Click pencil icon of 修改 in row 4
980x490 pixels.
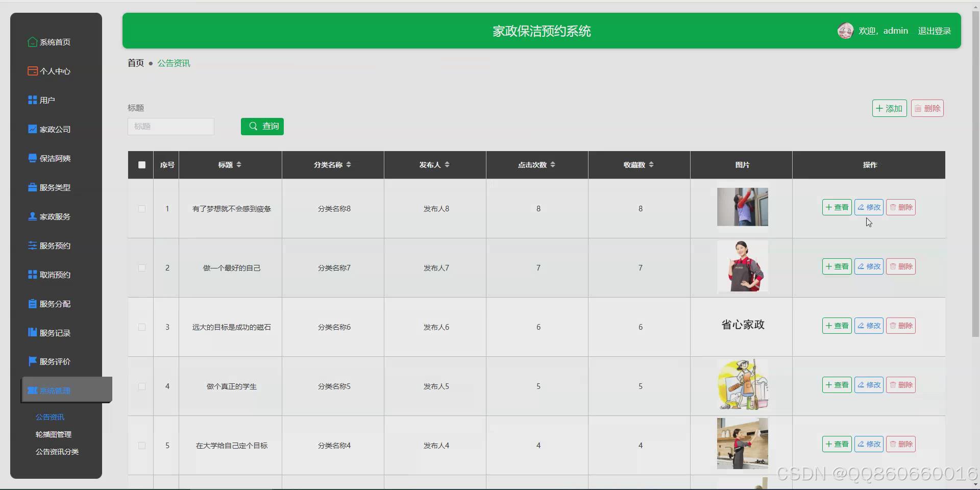(861, 385)
